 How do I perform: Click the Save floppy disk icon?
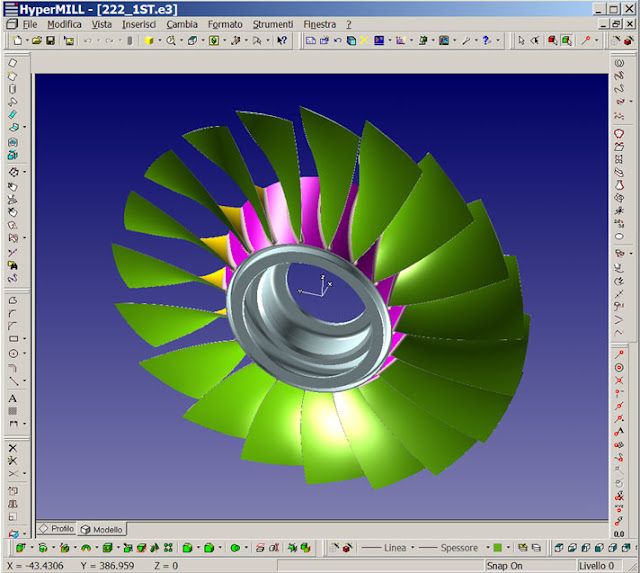tap(51, 40)
